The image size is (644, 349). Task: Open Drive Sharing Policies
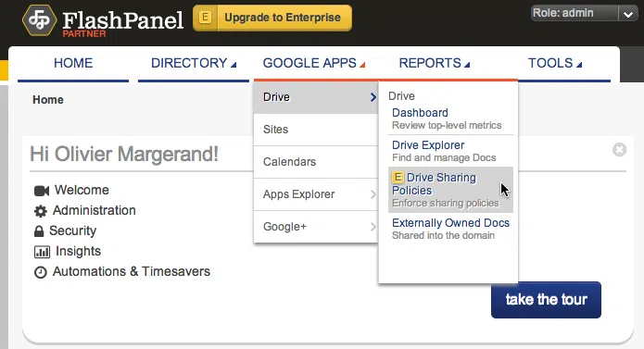point(450,190)
